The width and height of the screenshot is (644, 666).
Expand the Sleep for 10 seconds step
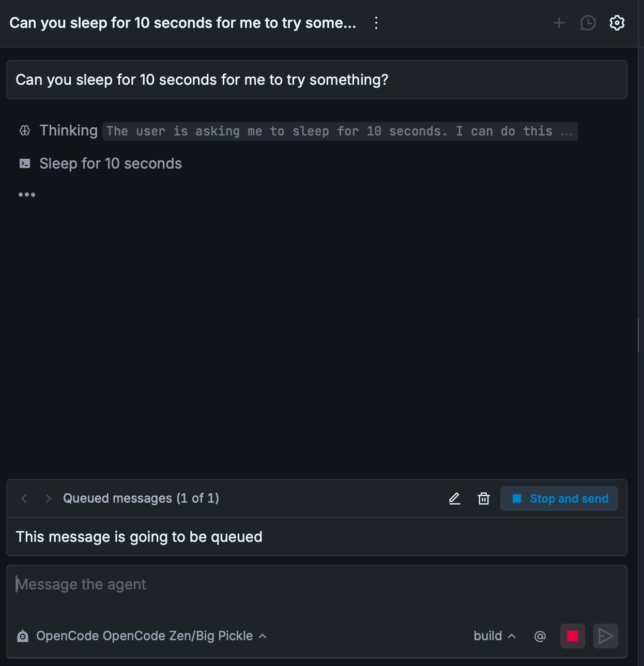[x=110, y=164]
